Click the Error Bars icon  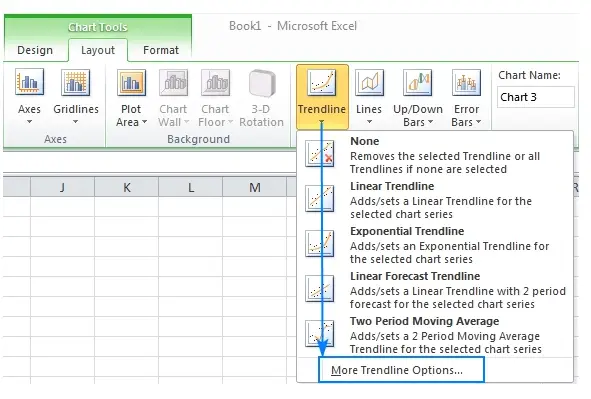point(466,82)
